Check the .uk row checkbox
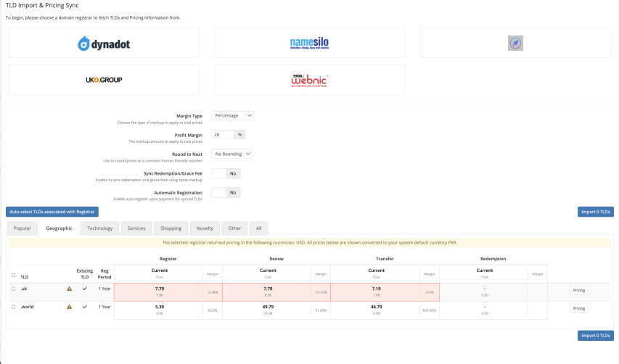This screenshot has width=619, height=364. click(x=13, y=289)
